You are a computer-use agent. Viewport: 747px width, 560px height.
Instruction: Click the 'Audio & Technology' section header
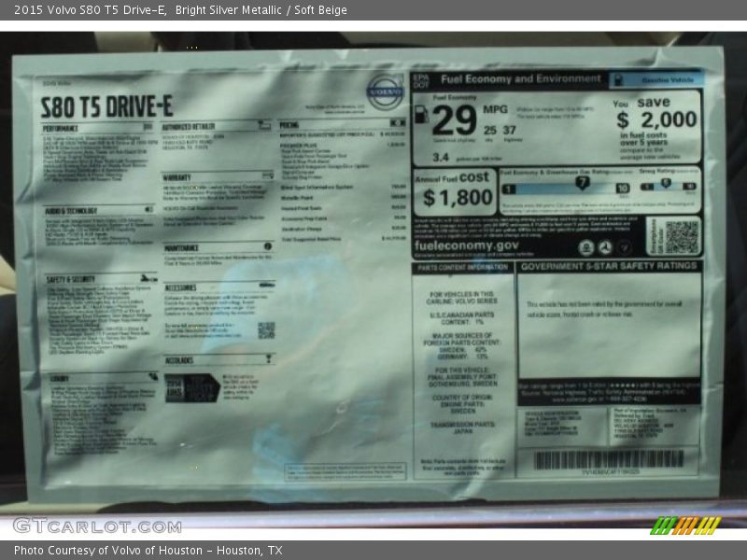(71, 211)
